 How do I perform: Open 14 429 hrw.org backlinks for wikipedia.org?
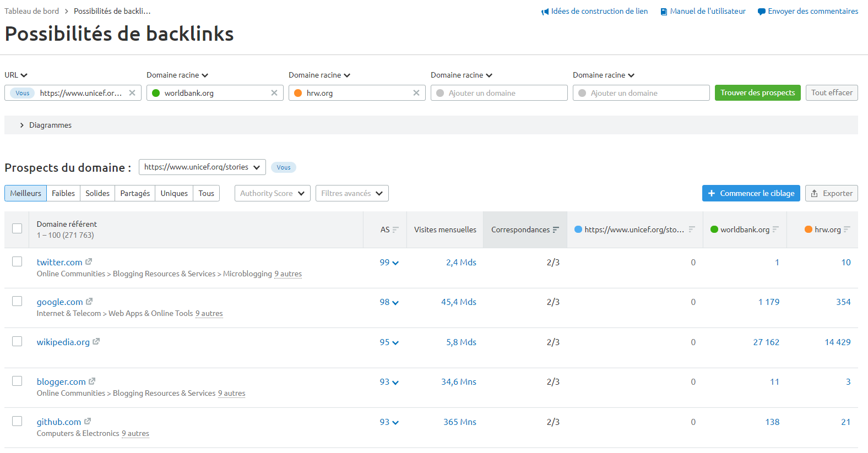point(838,342)
